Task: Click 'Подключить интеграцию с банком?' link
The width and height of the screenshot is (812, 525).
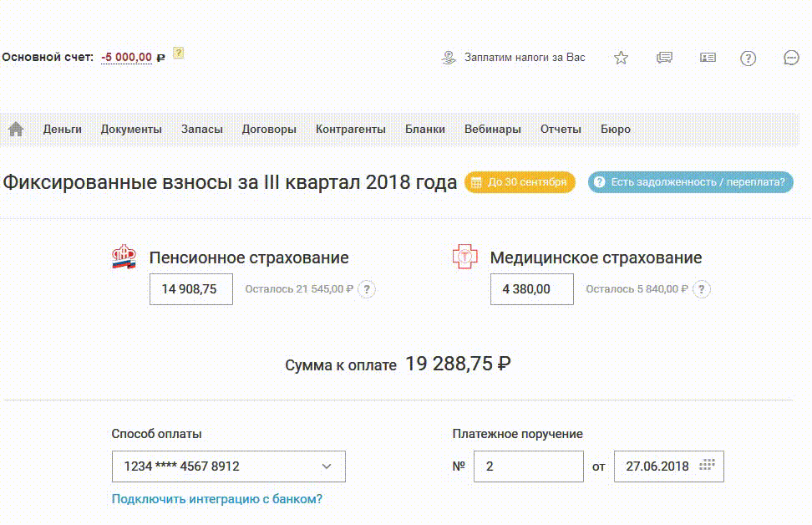Action: click(x=217, y=499)
